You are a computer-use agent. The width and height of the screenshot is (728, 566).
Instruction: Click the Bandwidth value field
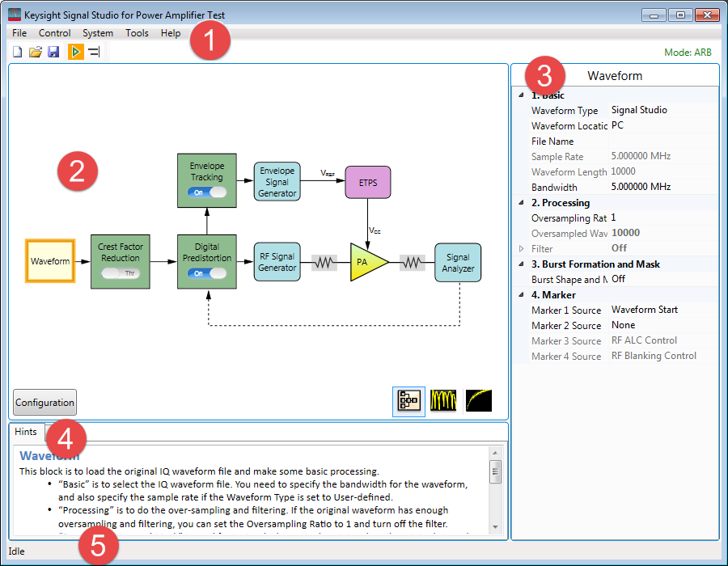pos(662,187)
